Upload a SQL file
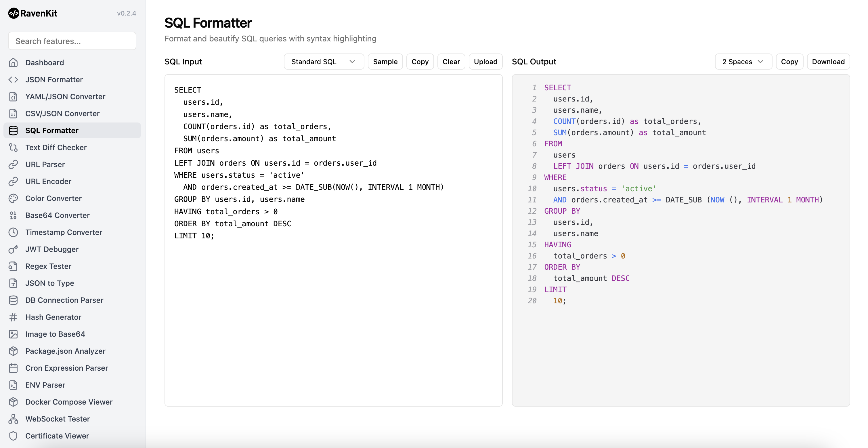Viewport: 868px width, 448px height. 485,62
